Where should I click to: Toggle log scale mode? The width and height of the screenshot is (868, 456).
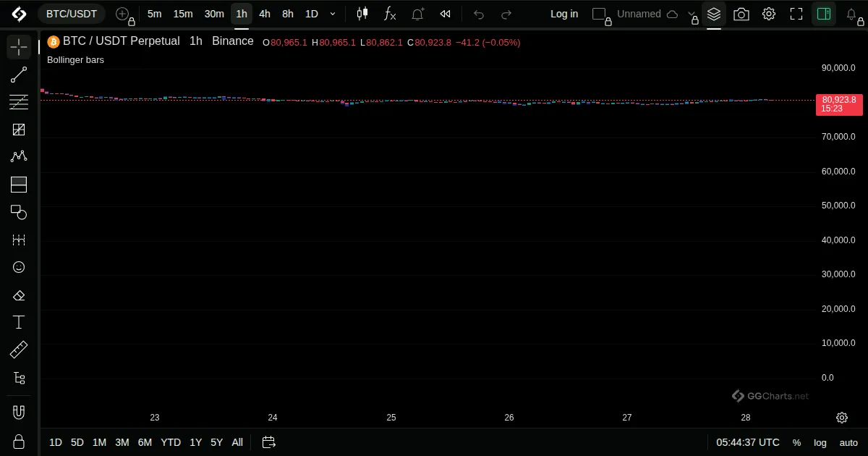point(820,442)
